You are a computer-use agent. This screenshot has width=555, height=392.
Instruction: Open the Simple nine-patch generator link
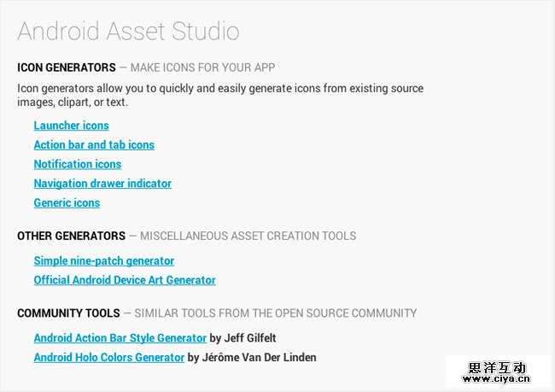(103, 261)
